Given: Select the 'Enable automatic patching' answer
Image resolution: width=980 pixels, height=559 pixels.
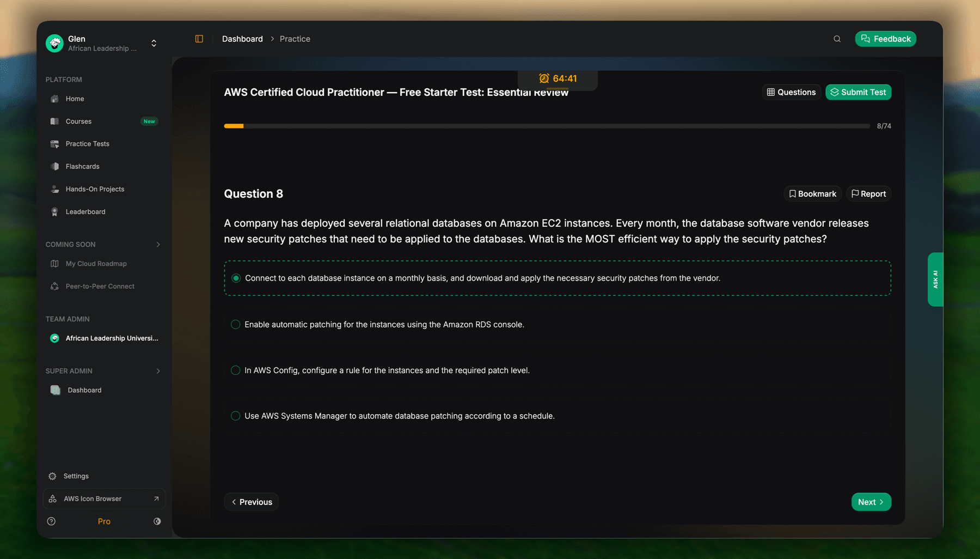Looking at the screenshot, I should coord(558,324).
